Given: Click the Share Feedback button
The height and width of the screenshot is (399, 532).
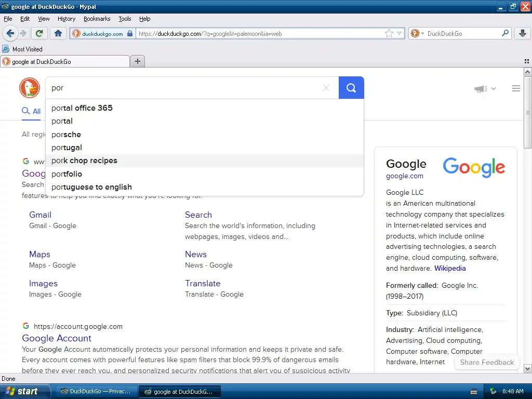Looking at the screenshot, I should tap(486, 362).
